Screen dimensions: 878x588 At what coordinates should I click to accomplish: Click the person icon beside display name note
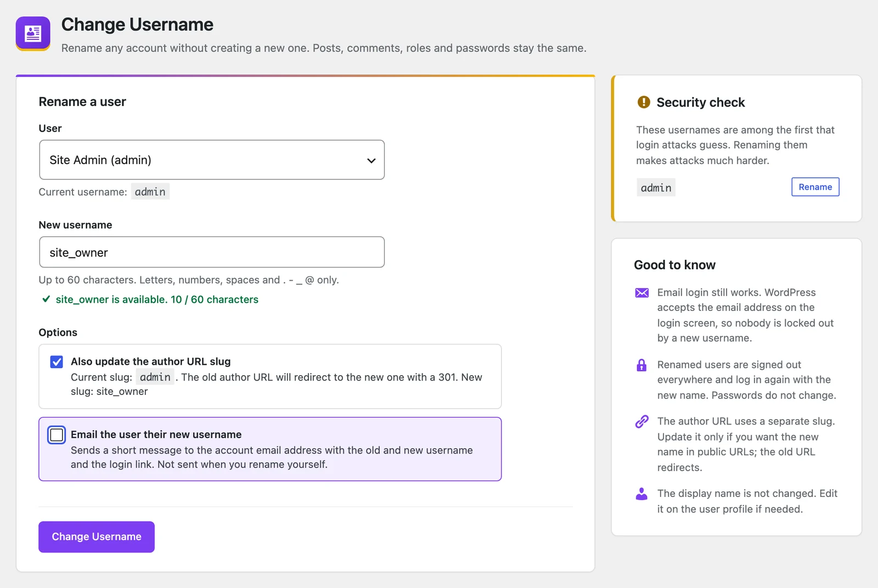click(x=641, y=494)
